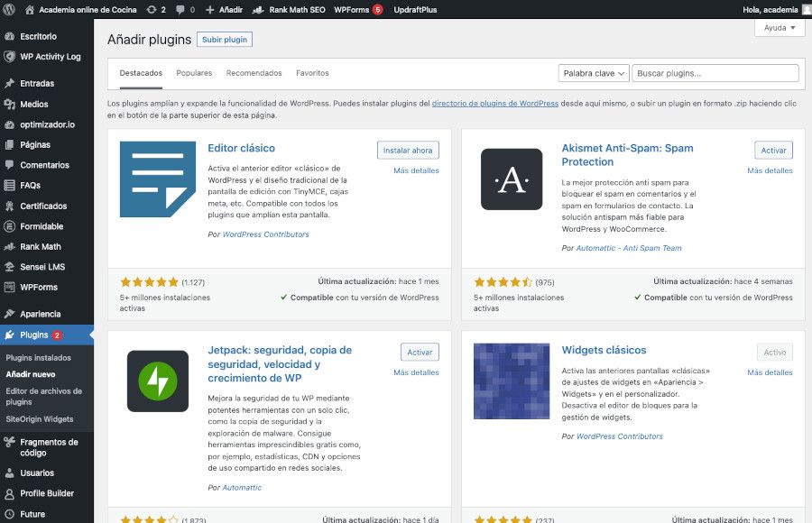812x523 pixels.
Task: Click the Plugins plug icon in sidebar
Action: pyautogui.click(x=9, y=335)
